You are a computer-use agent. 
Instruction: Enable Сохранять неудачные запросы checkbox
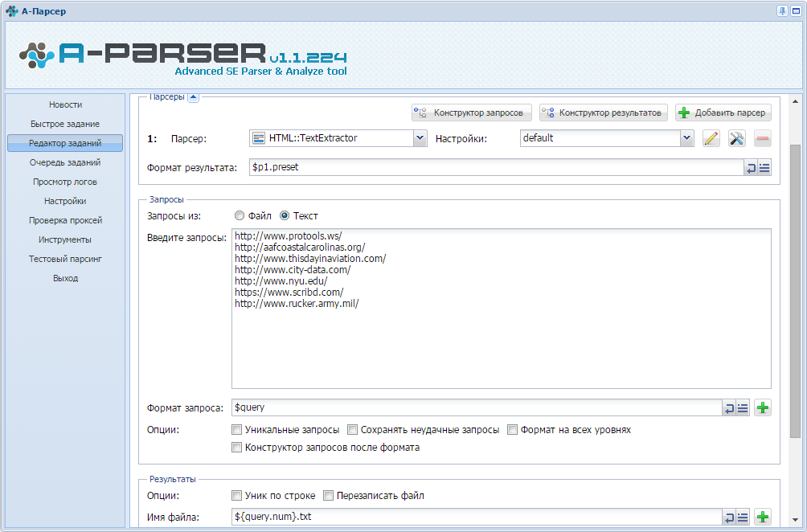353,430
